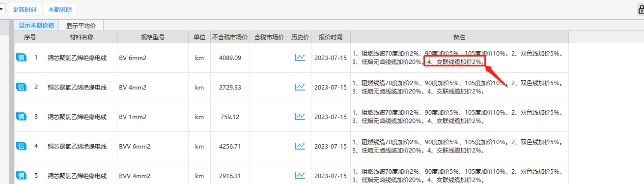Click the 信 badge in row 5
The image size is (644, 184).
[21, 175]
